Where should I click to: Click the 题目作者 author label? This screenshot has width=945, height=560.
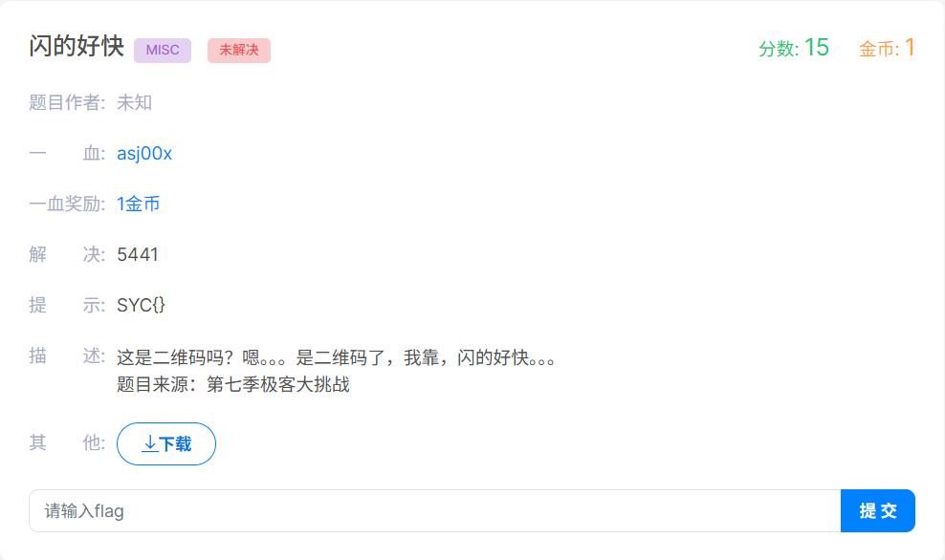click(x=67, y=103)
